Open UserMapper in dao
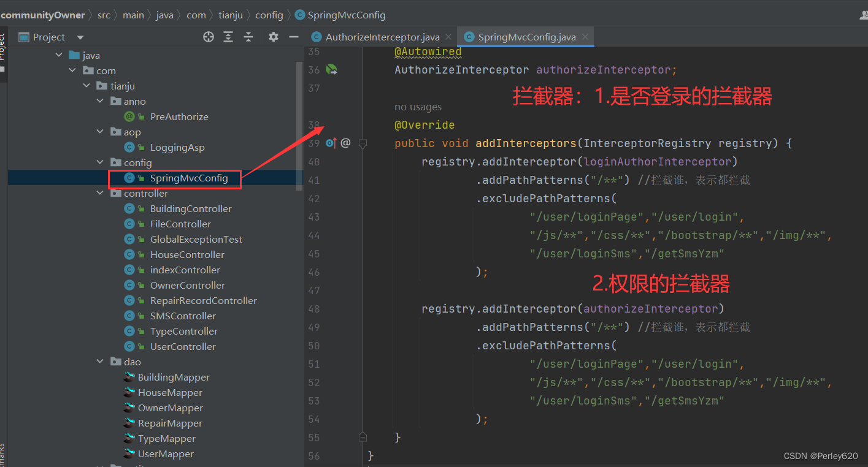This screenshot has height=467, width=868. pos(166,454)
